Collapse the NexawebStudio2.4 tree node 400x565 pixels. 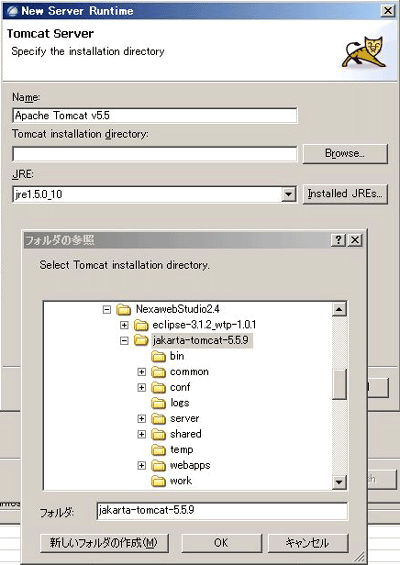pos(107,310)
